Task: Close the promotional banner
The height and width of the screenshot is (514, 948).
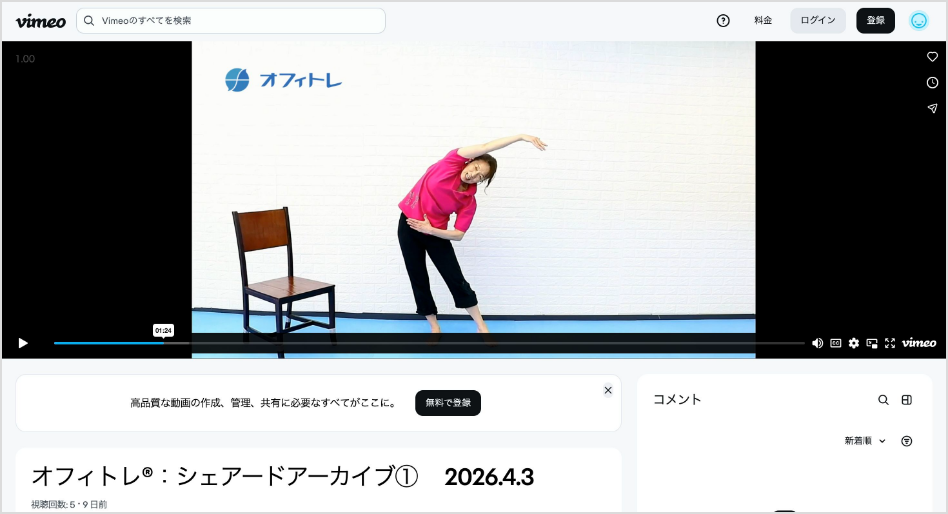Action: tap(608, 390)
